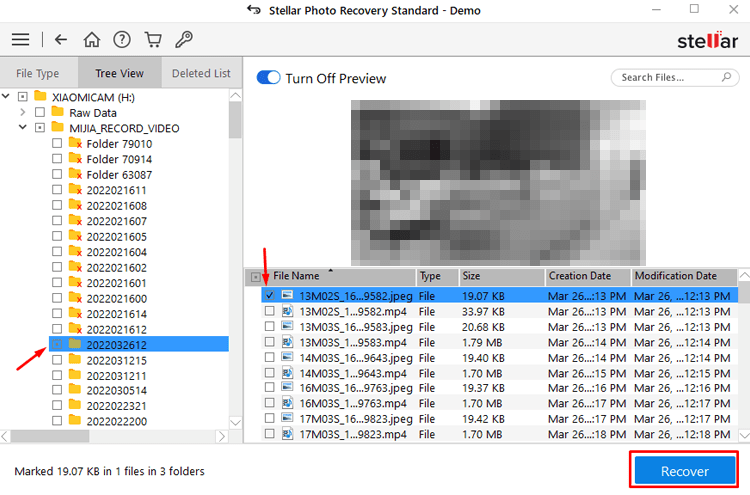Image resolution: width=750 pixels, height=495 pixels.
Task: Click the tree panel scroll right arrow
Action: (x=221, y=436)
